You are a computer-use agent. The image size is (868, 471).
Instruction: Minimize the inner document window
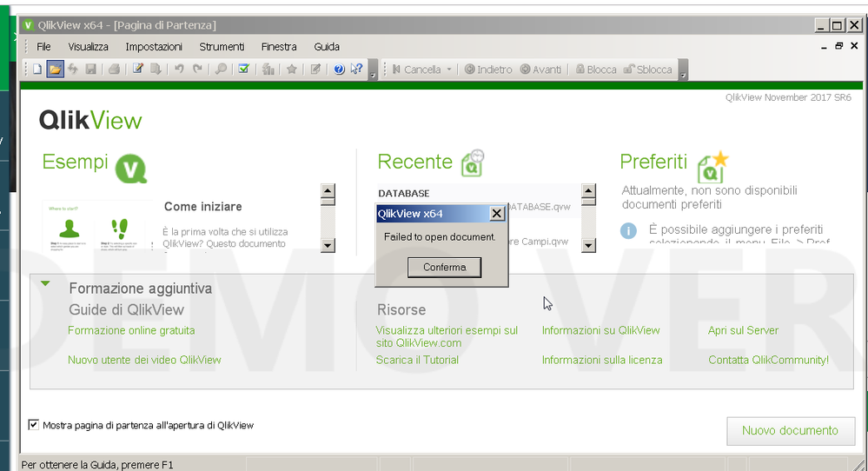(824, 46)
